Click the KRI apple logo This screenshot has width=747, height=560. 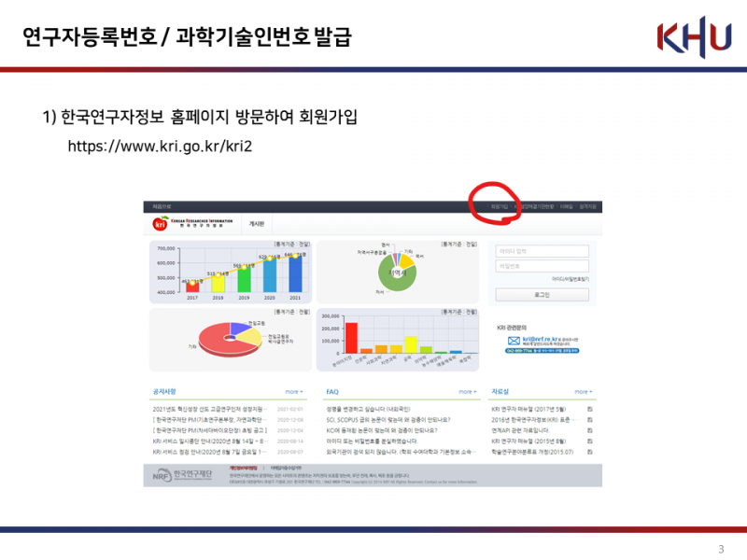tap(160, 224)
